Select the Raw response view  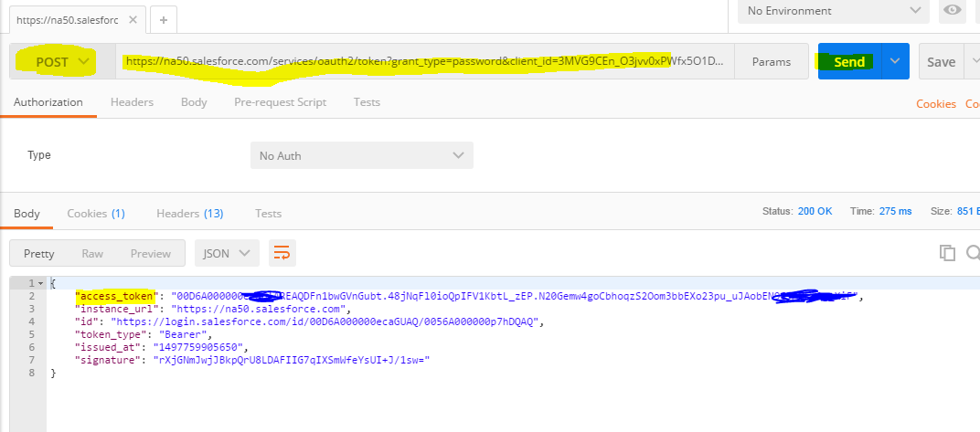92,254
